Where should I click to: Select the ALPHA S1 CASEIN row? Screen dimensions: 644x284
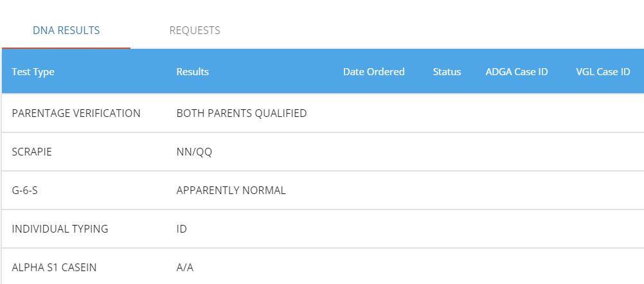[x=323, y=267]
